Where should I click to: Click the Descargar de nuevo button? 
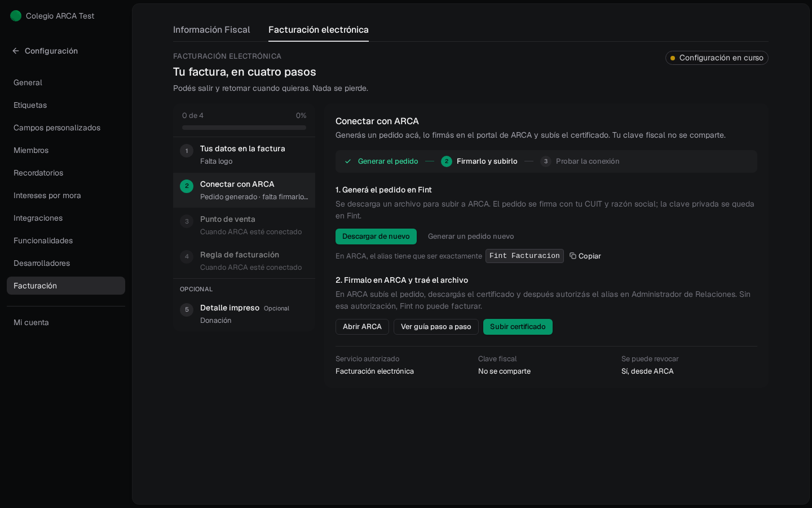click(x=376, y=237)
